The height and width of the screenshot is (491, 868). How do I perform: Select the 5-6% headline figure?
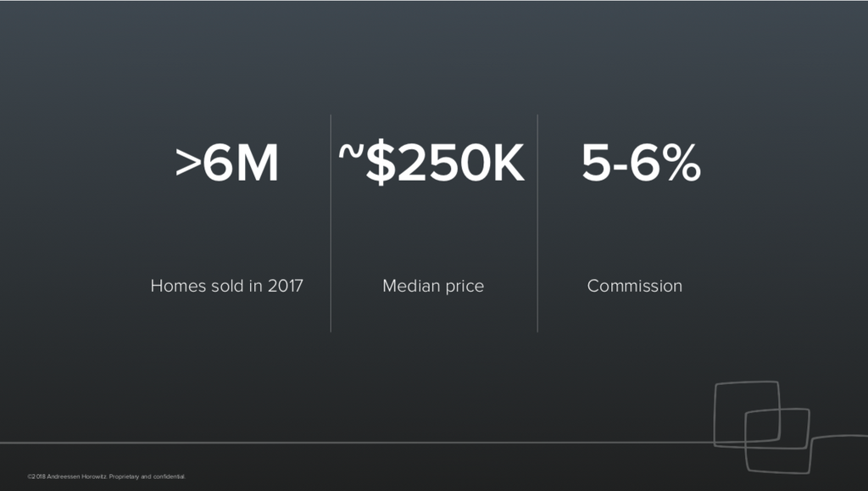(x=641, y=164)
